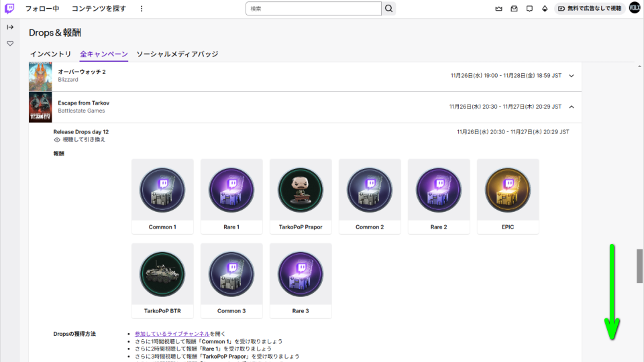Click the followed channels heart icon
The height and width of the screenshot is (362, 644).
[x=10, y=44]
